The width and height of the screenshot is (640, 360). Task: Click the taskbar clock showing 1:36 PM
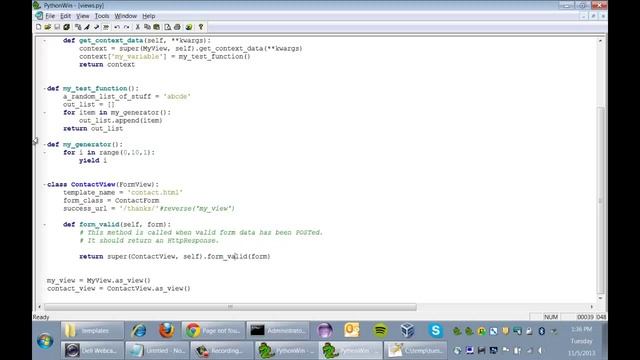581,329
